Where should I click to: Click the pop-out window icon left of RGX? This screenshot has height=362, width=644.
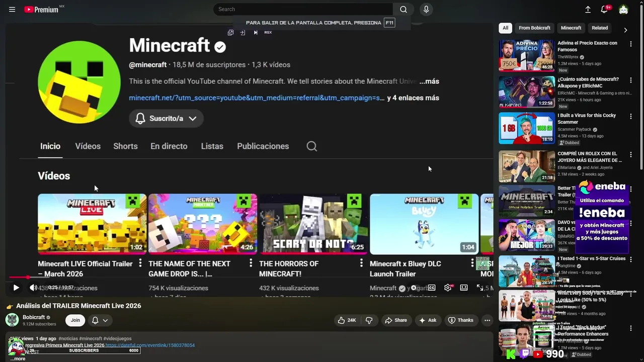(x=230, y=32)
